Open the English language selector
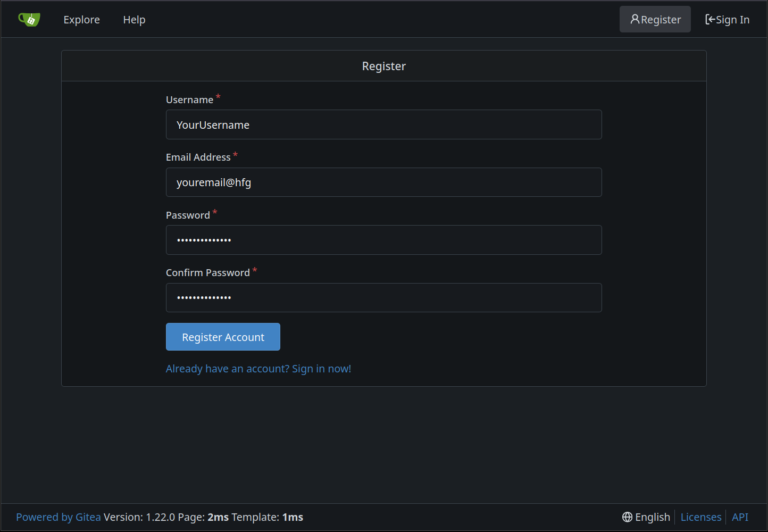The image size is (768, 532). 646,517
